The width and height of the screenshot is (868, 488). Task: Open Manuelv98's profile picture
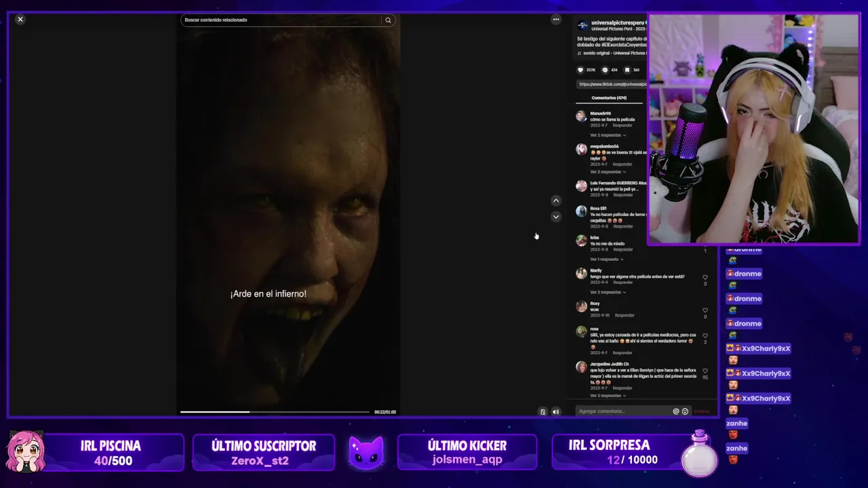pyautogui.click(x=581, y=116)
